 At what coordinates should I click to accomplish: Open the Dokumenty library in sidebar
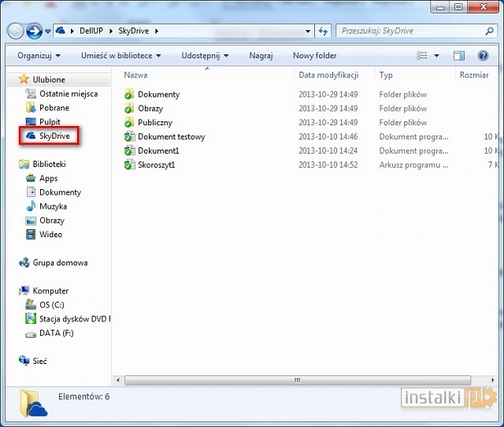tap(60, 192)
